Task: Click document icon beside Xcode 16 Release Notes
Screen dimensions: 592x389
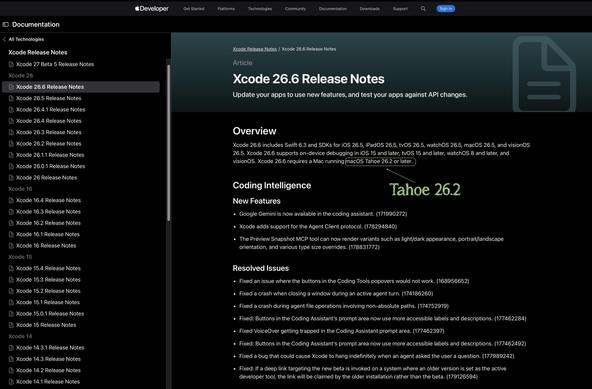Action: pyautogui.click(x=11, y=245)
